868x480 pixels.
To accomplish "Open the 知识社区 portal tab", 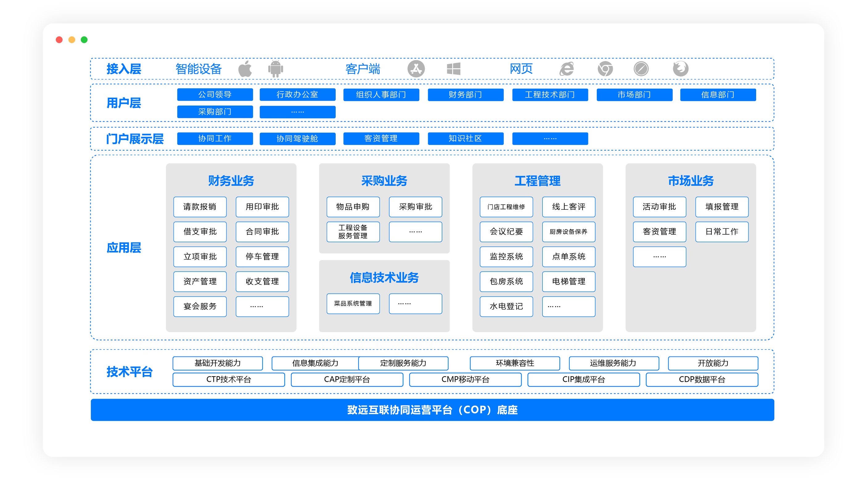I will coord(465,138).
